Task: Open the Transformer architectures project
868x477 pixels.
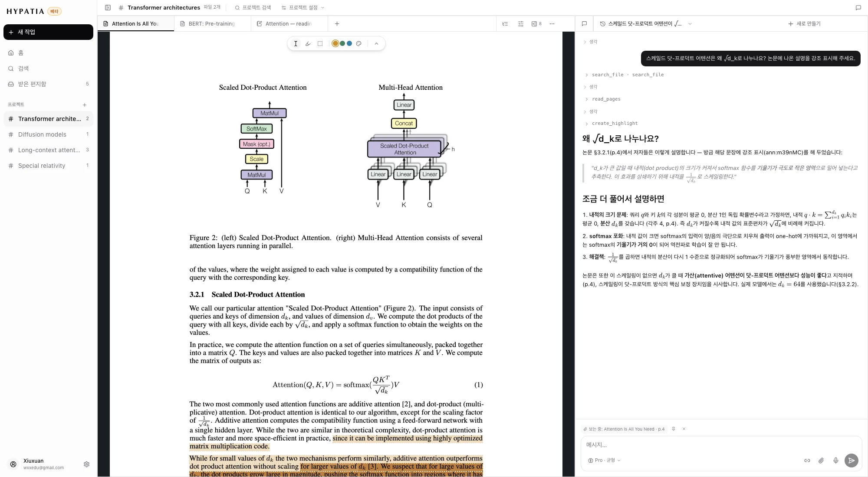Action: point(48,119)
